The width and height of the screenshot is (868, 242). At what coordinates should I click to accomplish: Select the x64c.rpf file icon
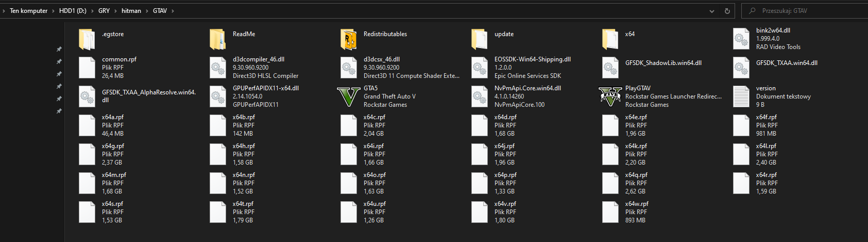click(348, 125)
